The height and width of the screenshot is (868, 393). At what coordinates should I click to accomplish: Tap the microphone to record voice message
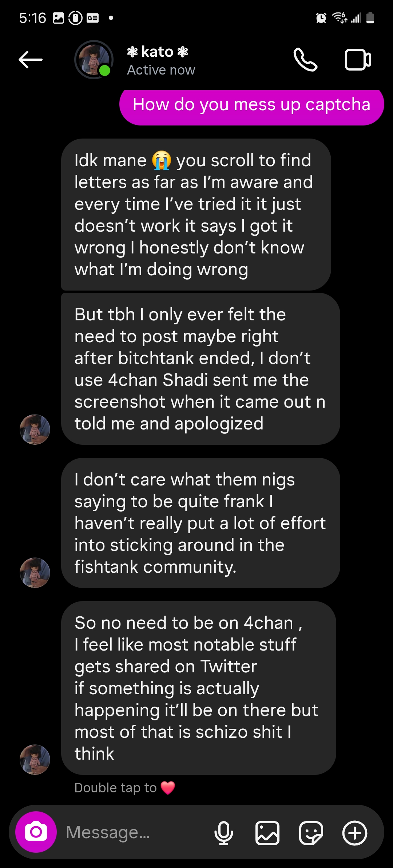click(x=223, y=833)
